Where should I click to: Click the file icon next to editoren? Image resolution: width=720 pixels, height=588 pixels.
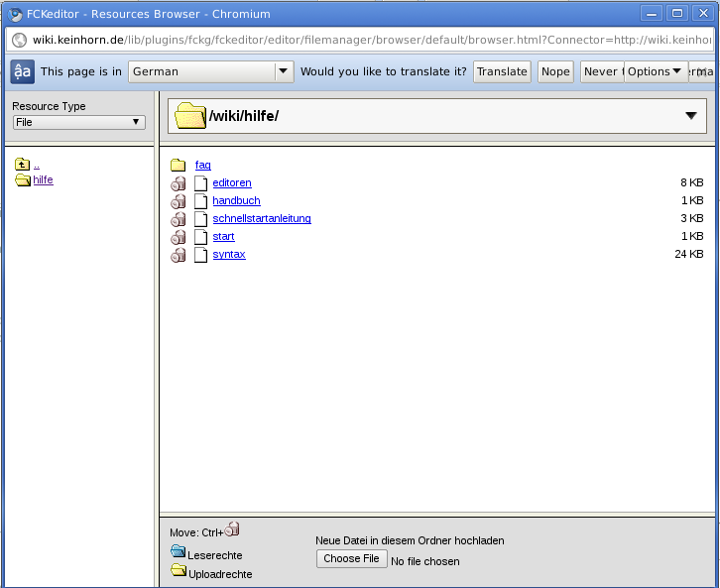pos(200,183)
